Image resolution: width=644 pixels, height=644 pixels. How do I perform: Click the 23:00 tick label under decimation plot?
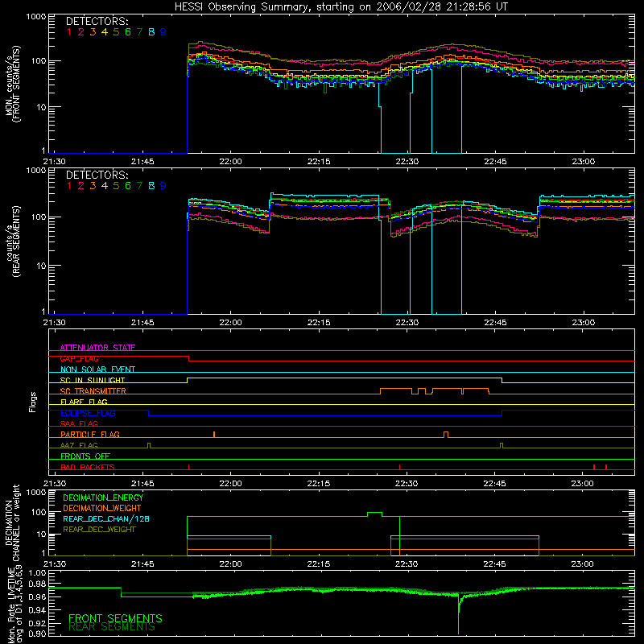pos(582,564)
